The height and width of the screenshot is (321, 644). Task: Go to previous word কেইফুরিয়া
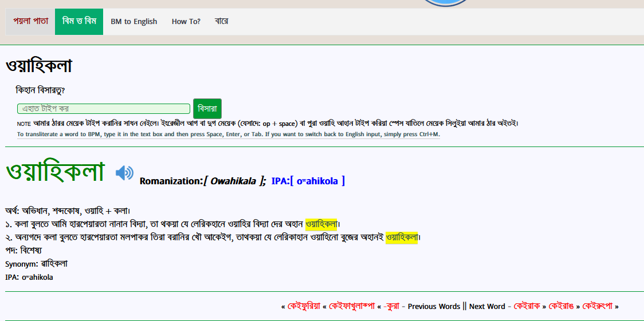(304, 306)
